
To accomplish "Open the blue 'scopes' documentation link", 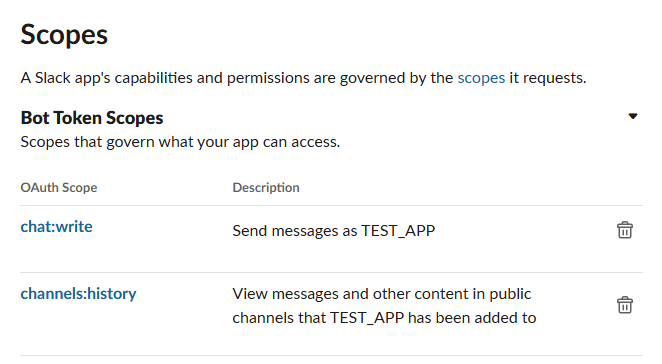I will (481, 78).
